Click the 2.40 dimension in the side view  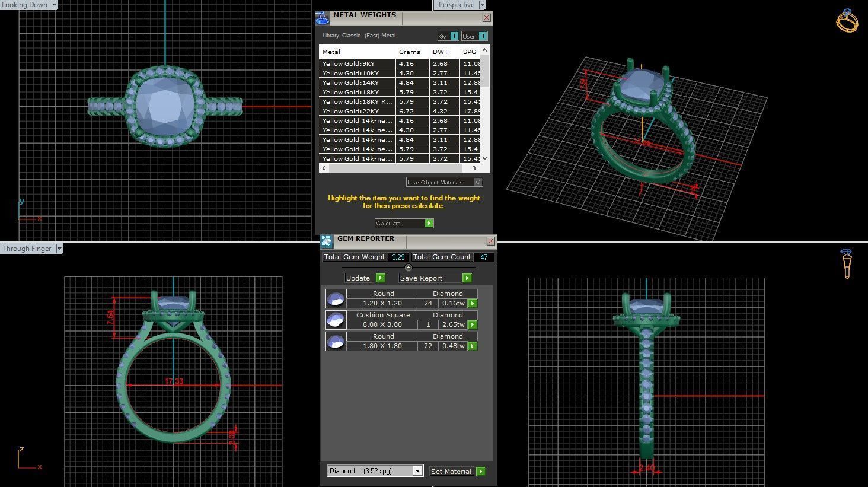(647, 468)
